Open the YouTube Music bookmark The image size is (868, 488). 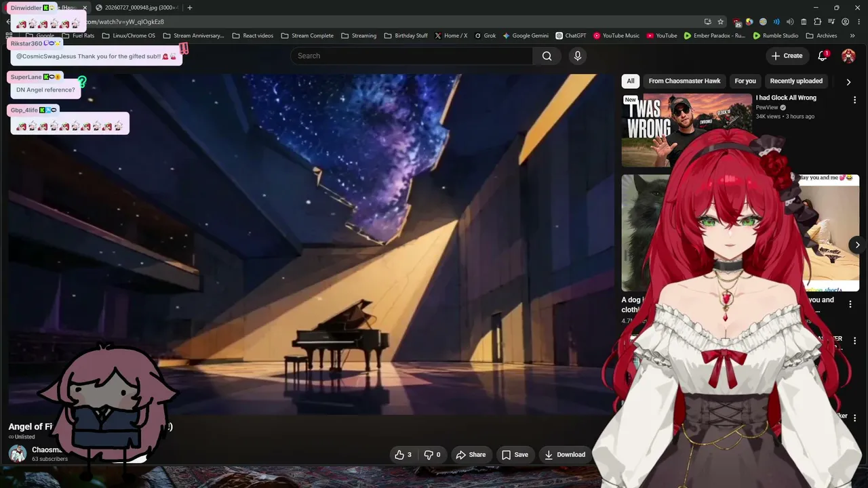click(x=616, y=35)
